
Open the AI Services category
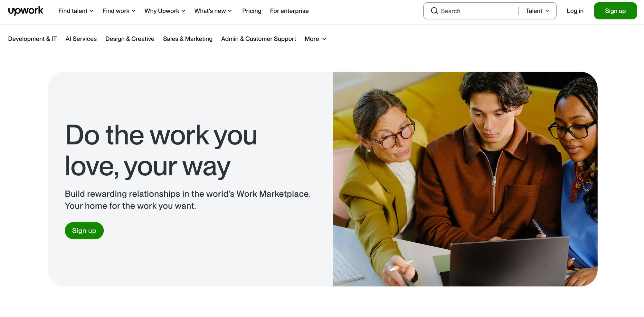[81, 39]
